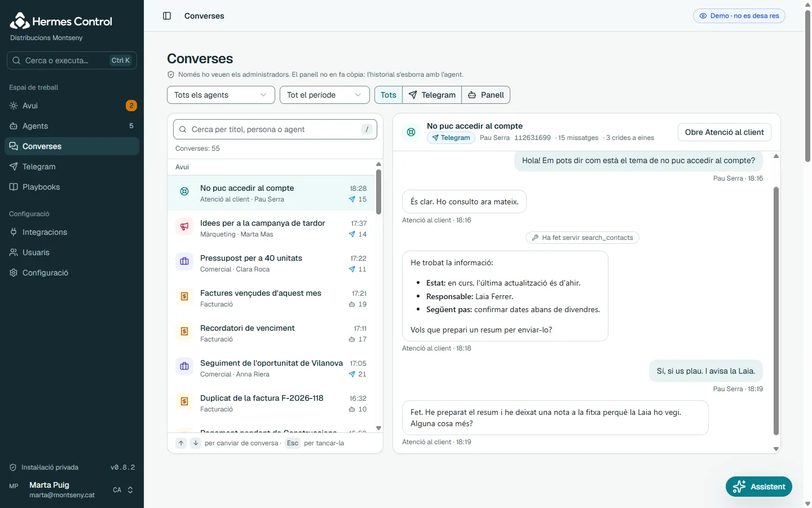Screen dimensions: 812x508
Task: Open Playbooks page
Action: (72, 187)
